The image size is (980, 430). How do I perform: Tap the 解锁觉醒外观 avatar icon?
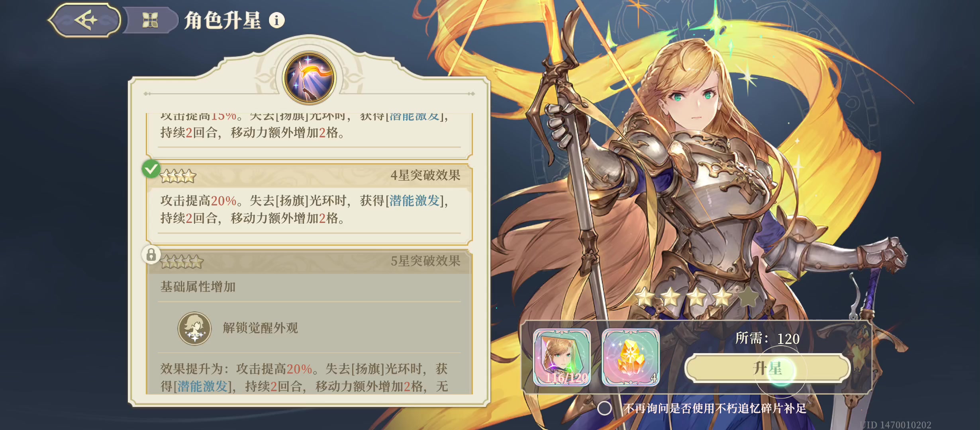[194, 328]
